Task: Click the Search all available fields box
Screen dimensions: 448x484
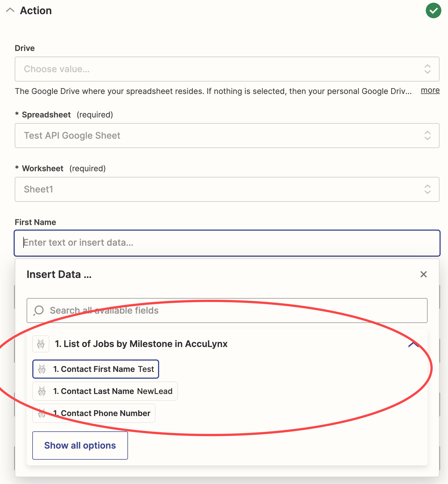Action: tap(227, 310)
